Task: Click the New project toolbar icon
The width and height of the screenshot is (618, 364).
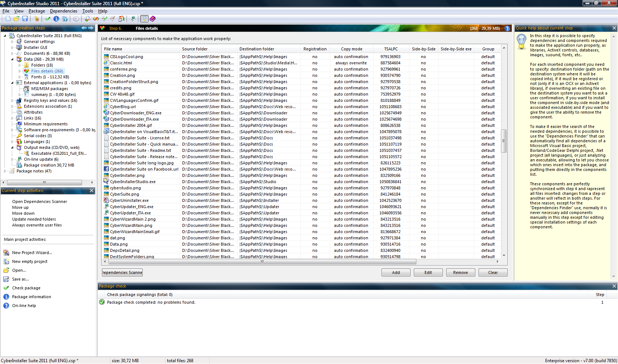Action: (8, 18)
